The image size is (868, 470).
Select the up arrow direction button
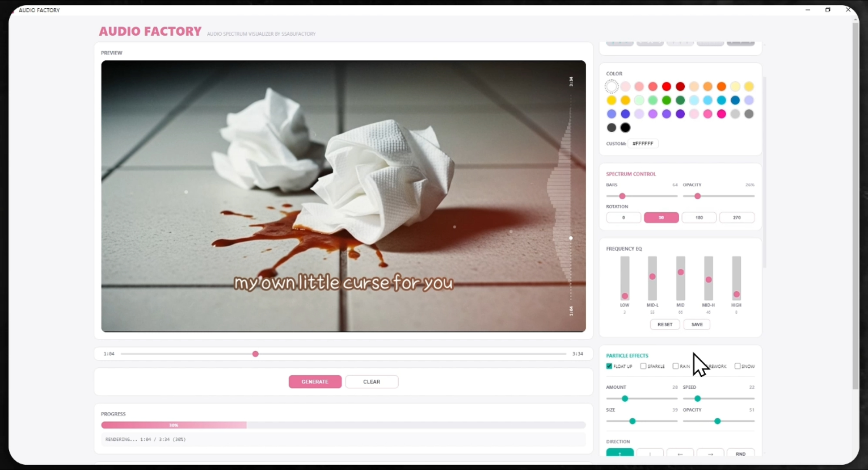pyautogui.click(x=620, y=453)
